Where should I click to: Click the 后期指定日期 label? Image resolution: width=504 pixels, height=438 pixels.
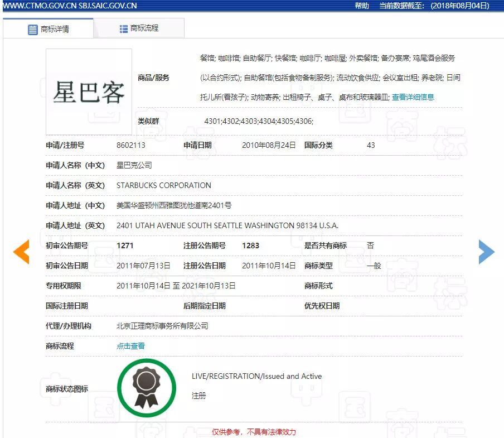click(205, 306)
